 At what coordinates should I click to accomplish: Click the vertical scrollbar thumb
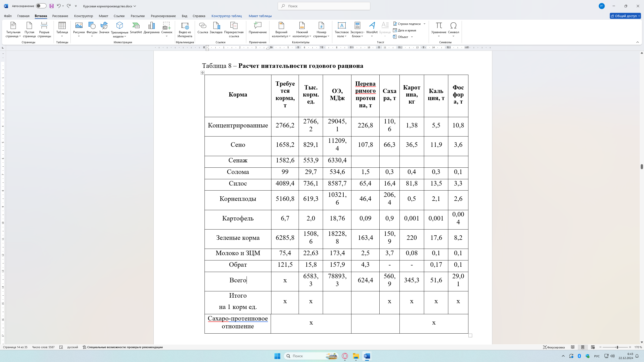[642, 167]
